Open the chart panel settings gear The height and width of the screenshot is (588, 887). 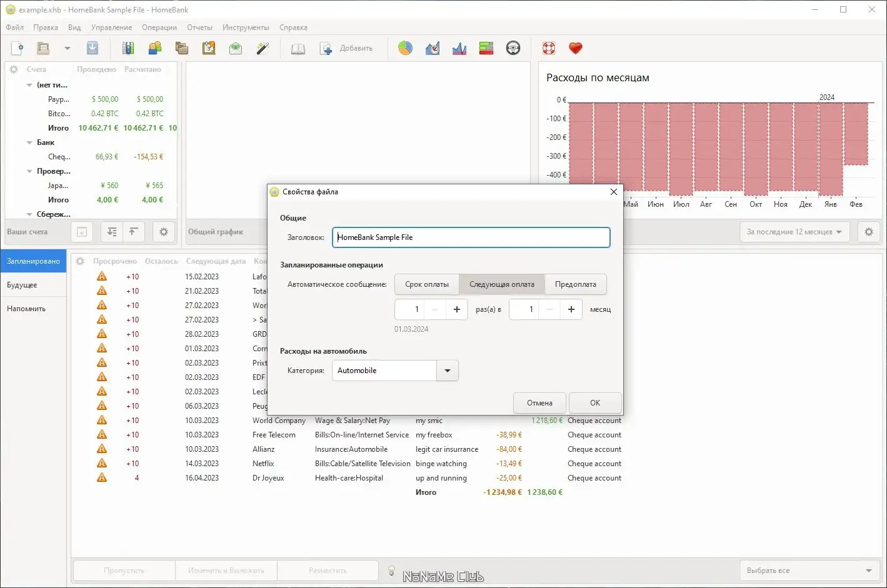click(869, 232)
